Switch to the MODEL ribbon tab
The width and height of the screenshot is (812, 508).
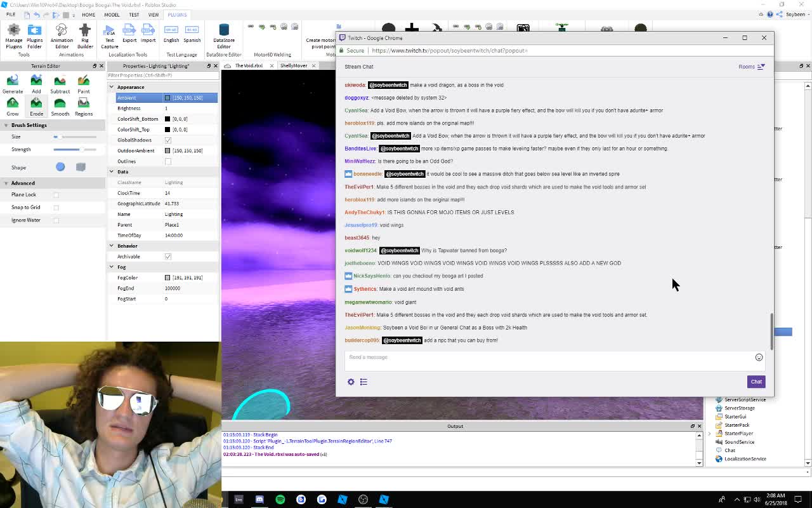click(112, 15)
